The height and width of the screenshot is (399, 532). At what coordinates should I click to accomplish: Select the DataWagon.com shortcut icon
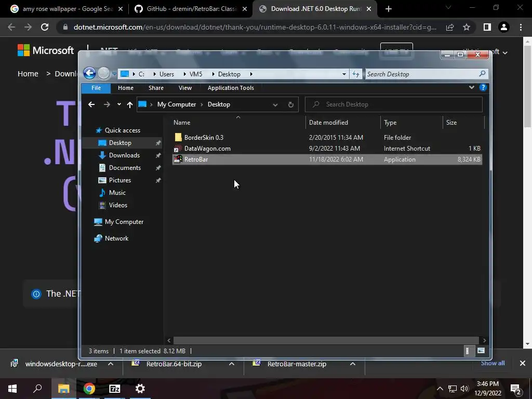point(178,148)
